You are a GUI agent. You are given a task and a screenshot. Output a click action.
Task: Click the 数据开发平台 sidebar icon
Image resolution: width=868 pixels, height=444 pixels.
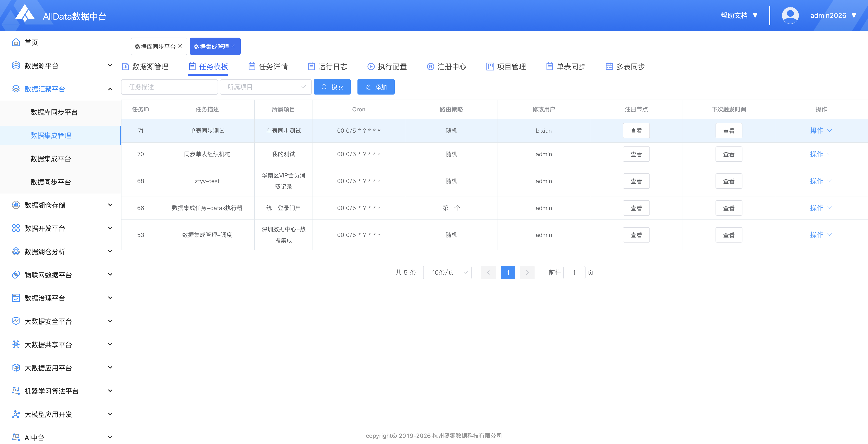tap(16, 228)
